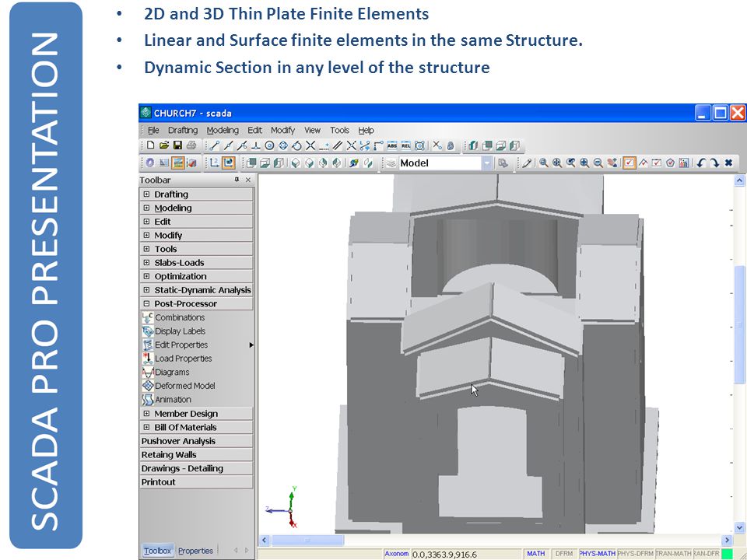
Task: Expand the Edit group in the Toolbar panel
Action: point(146,222)
